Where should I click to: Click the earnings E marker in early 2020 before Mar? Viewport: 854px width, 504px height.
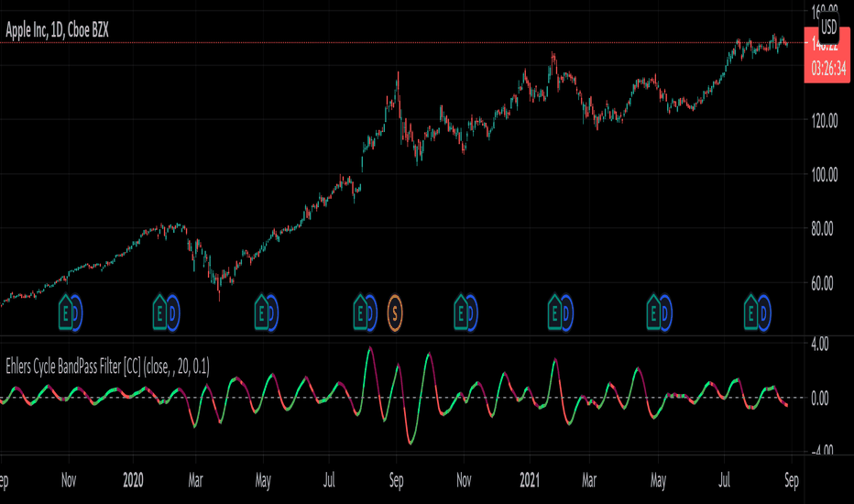[x=159, y=312]
